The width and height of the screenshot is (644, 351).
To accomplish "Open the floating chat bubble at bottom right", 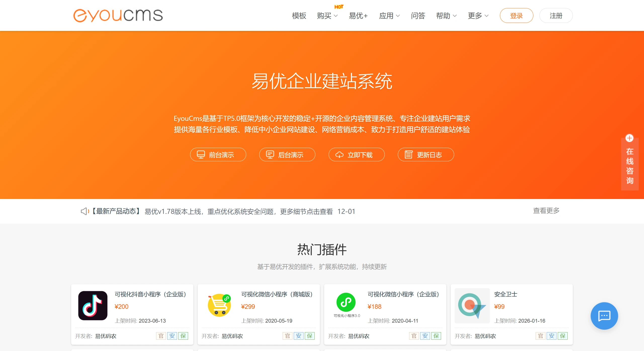I will 604,316.
